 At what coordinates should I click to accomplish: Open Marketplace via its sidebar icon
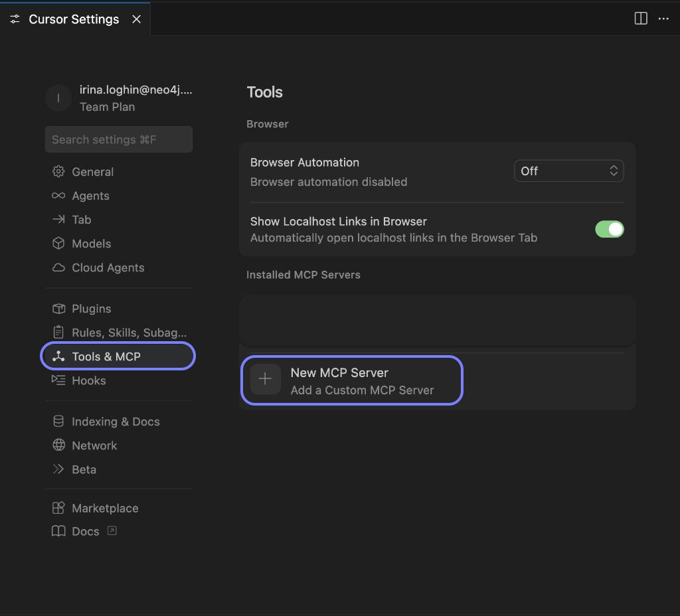58,507
